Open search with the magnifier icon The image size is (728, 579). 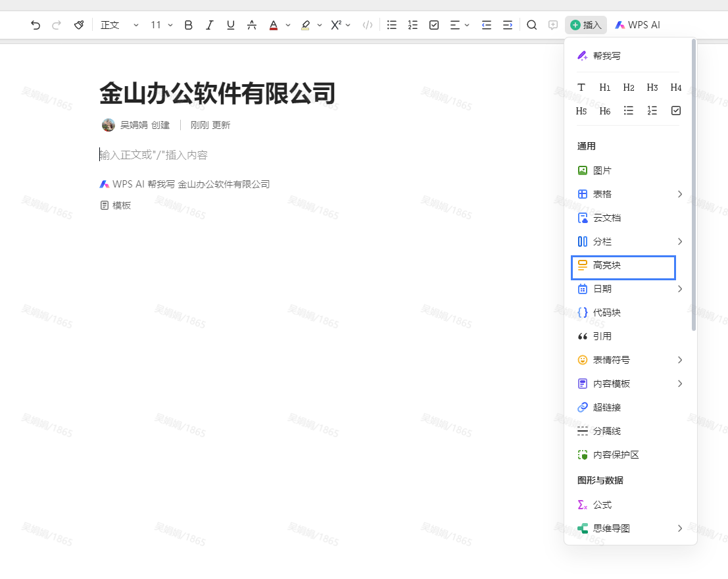[532, 25]
